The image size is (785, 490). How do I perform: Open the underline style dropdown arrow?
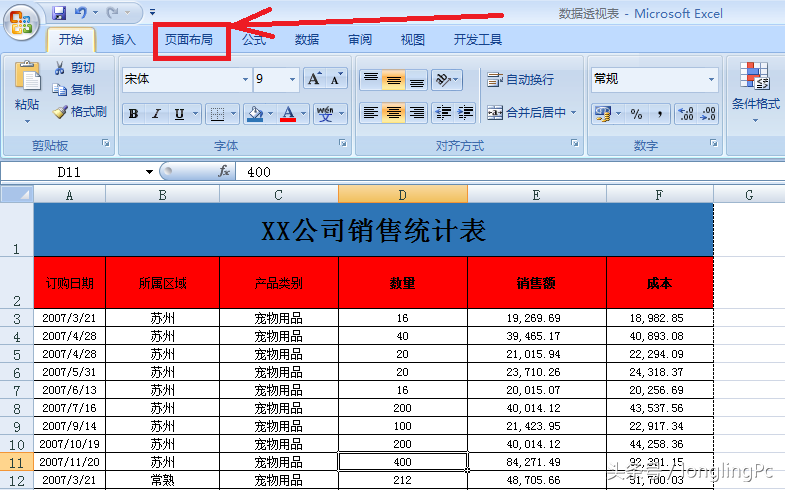pyautogui.click(x=196, y=114)
